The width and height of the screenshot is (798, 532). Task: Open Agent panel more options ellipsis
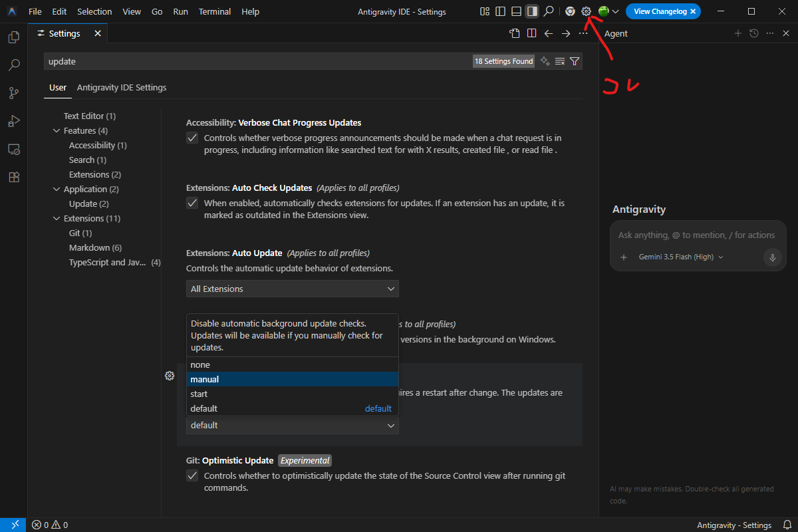[x=769, y=33]
